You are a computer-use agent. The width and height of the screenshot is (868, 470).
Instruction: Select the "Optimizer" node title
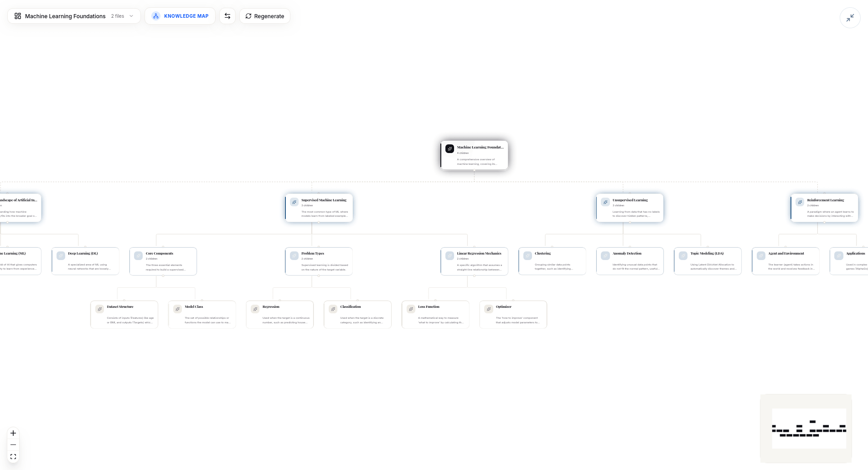(x=504, y=307)
